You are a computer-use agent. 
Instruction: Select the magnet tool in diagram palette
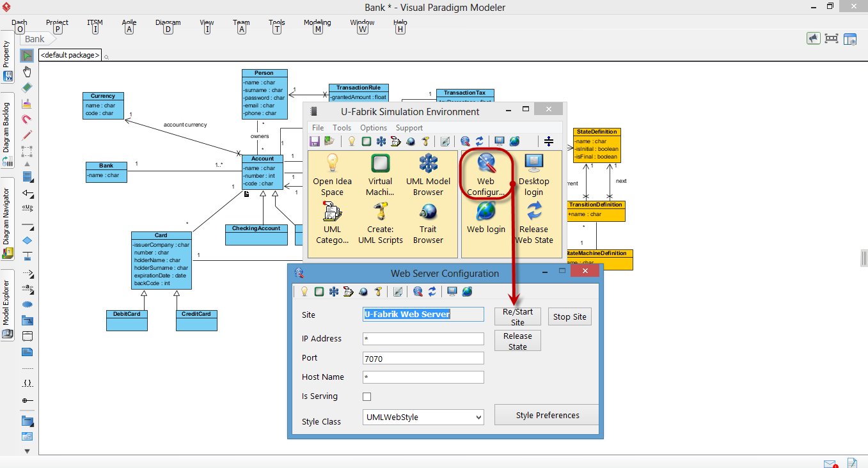[x=27, y=119]
